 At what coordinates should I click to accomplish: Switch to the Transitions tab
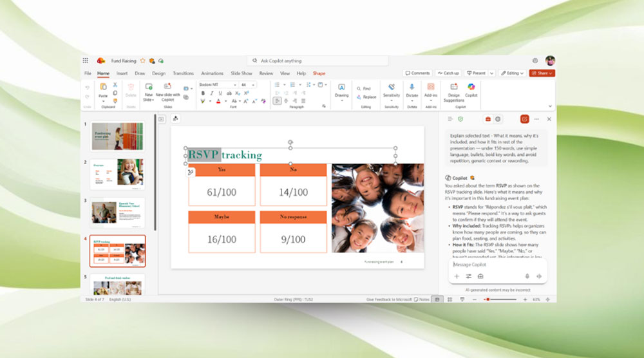pos(183,73)
